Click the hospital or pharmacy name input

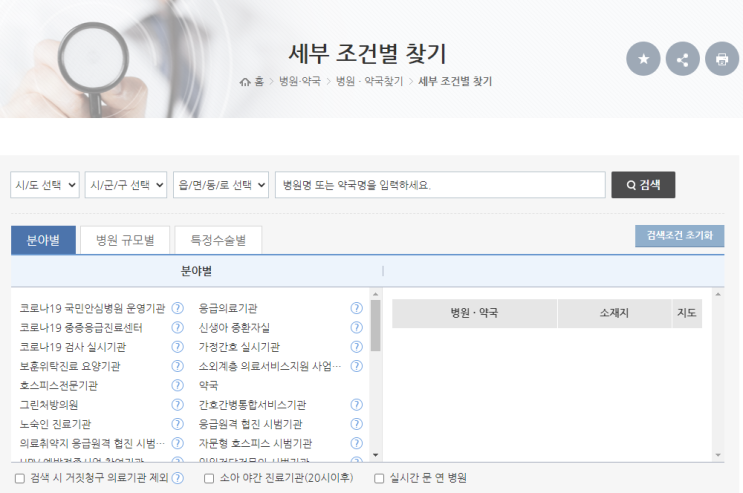(440, 185)
